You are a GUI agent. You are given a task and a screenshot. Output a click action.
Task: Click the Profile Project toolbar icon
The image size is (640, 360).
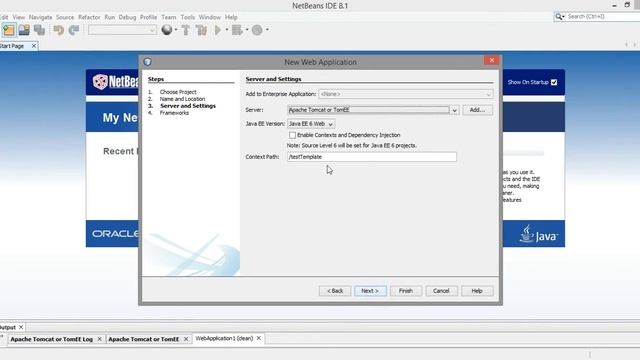point(257,30)
